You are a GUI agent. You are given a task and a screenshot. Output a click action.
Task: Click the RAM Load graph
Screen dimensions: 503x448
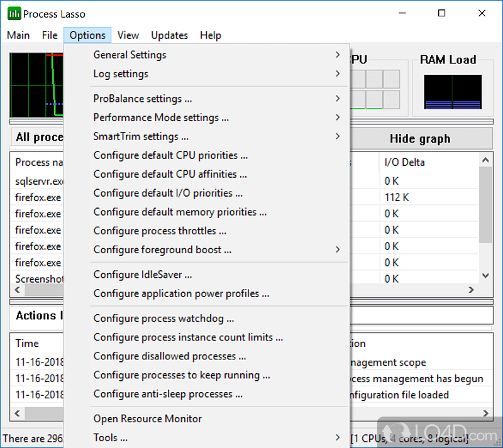tap(452, 92)
